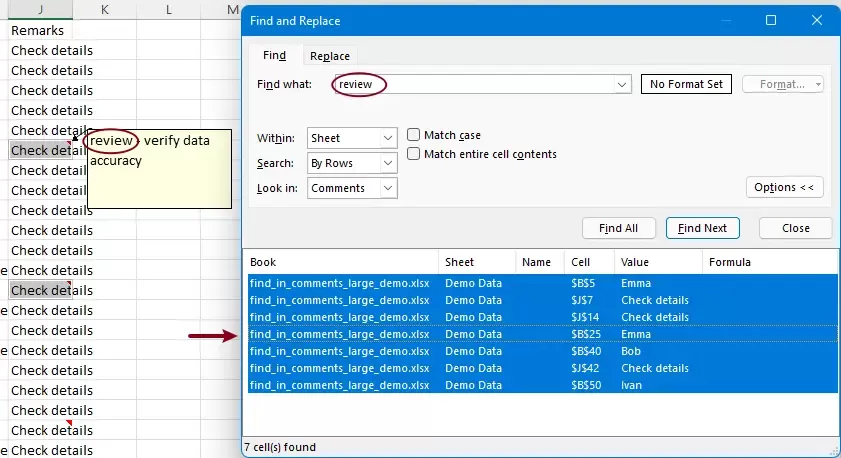Select column J header in spreadsheet

(x=40, y=10)
